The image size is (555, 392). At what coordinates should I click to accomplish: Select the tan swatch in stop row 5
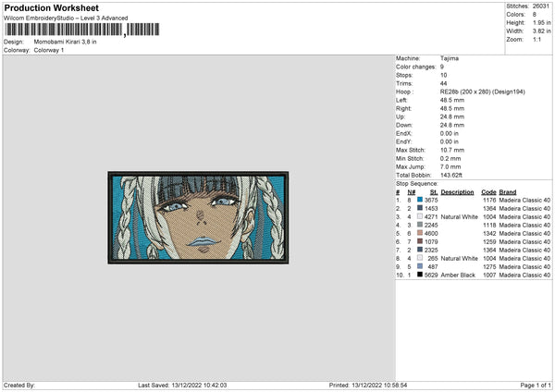420,233
